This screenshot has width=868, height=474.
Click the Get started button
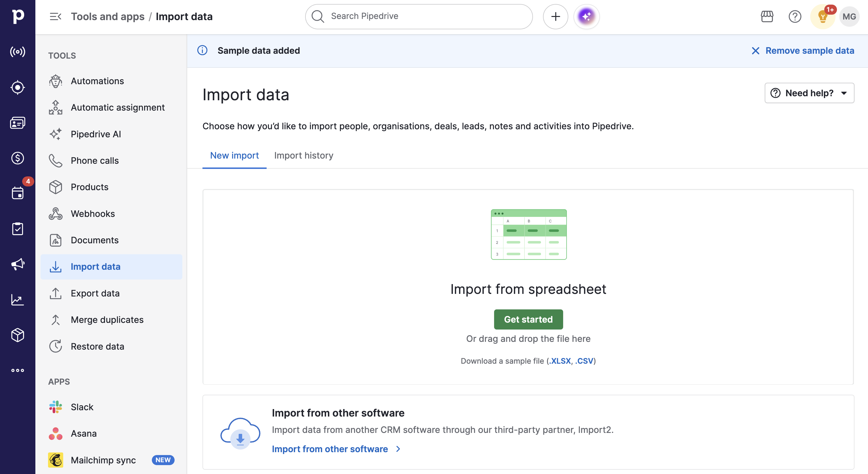[x=528, y=319]
